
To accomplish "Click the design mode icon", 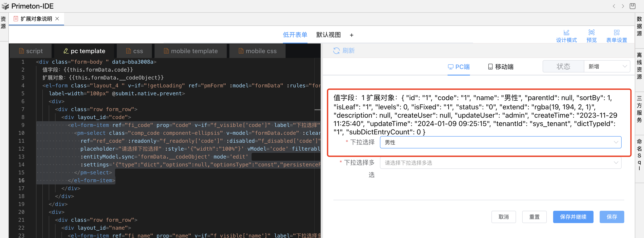I will tap(566, 32).
